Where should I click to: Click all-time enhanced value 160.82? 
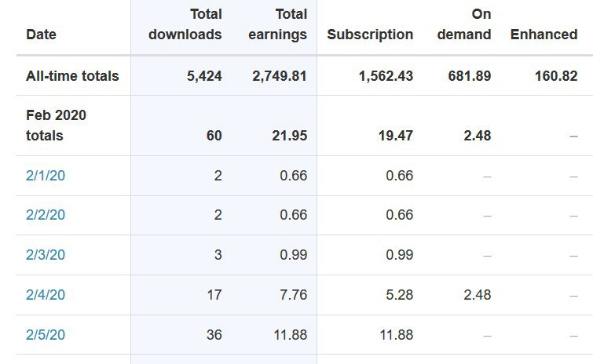[556, 76]
